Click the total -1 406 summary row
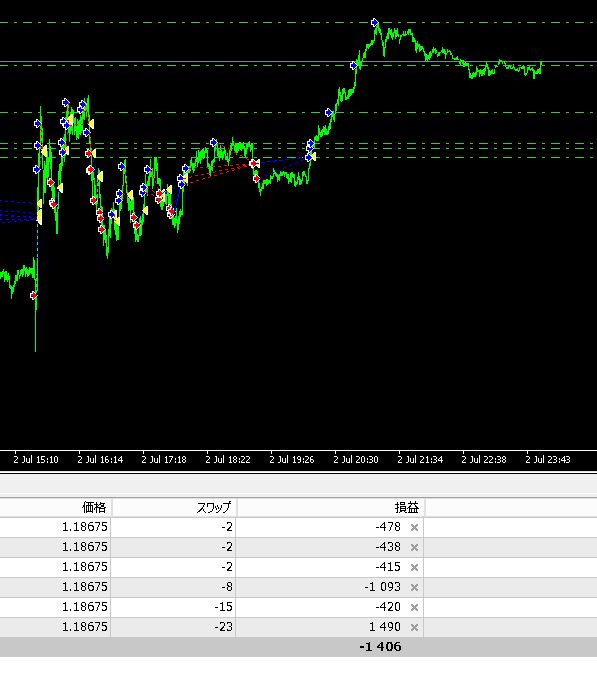597x678 pixels. coord(298,647)
